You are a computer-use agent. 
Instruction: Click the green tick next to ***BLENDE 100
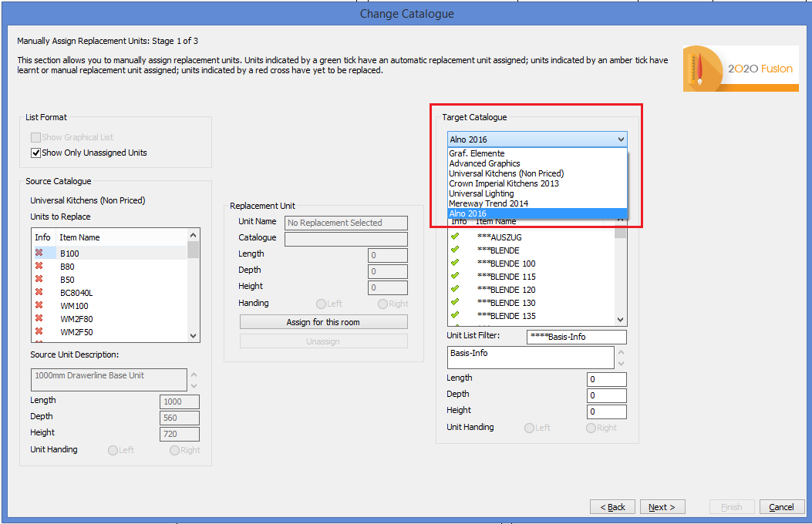tap(455, 263)
